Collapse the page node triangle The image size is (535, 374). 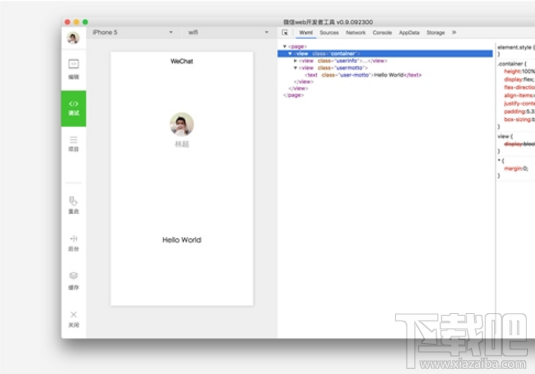[x=285, y=46]
